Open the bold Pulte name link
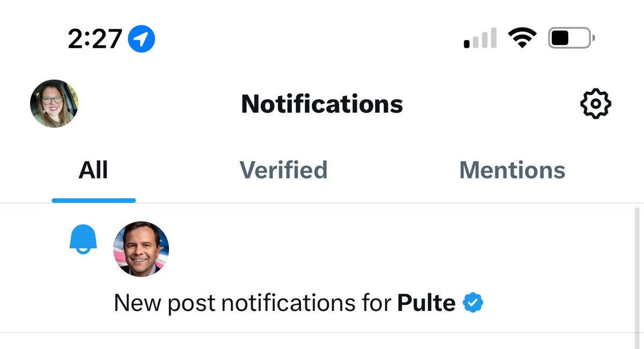Image resolution: width=644 pixels, height=349 pixels. (x=426, y=303)
